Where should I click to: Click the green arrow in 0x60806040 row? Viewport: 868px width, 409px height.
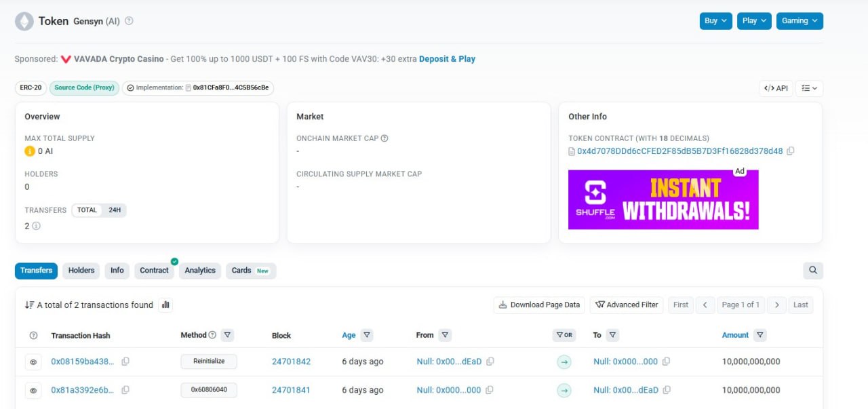tap(564, 391)
